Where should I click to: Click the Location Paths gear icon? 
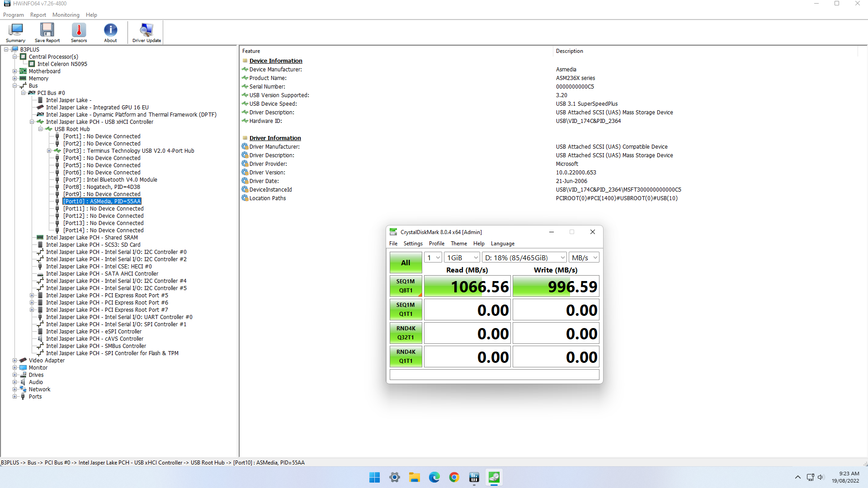click(245, 198)
